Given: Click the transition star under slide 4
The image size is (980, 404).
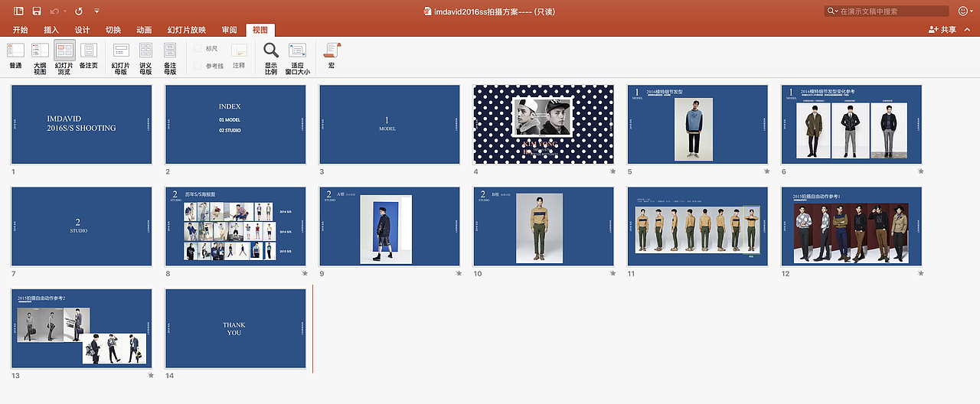Looking at the screenshot, I should pos(612,171).
